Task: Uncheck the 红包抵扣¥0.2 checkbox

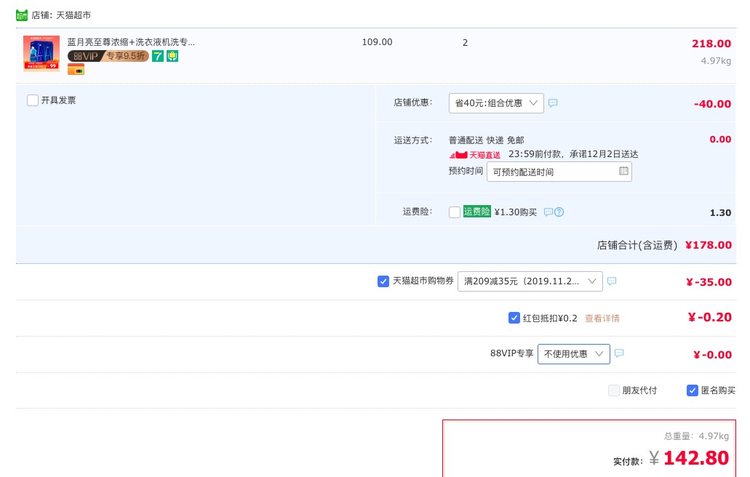Action: coord(514,318)
